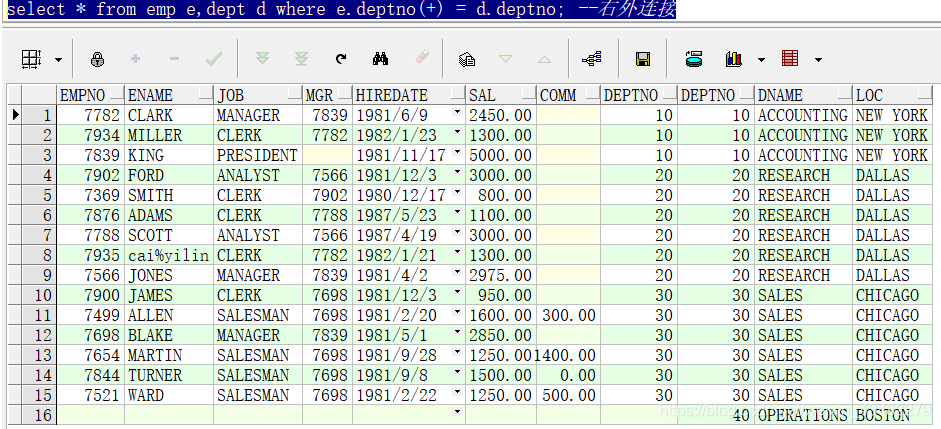Select the 1981/6/9 hire date cell
The width and height of the screenshot is (941, 429).
click(x=409, y=115)
